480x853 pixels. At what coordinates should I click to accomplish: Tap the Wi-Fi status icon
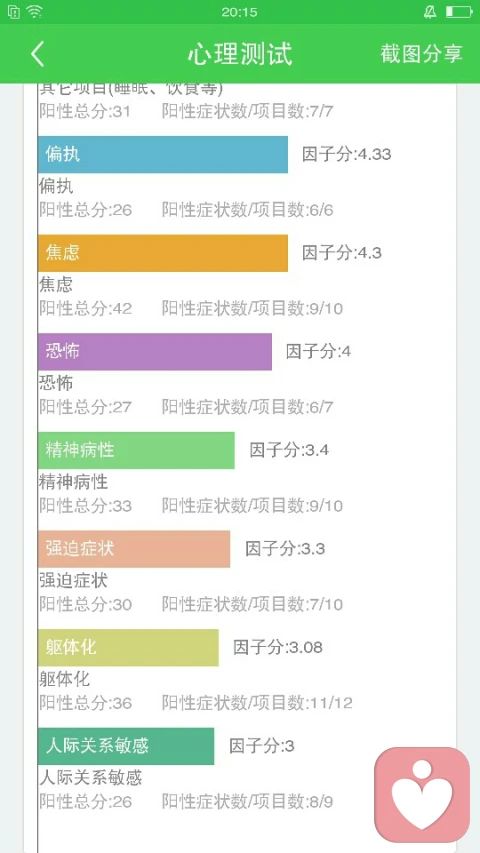tap(35, 12)
